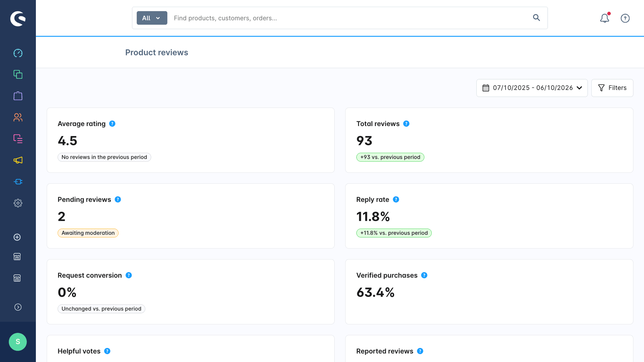Focus the Find products, customers, orders search field

tap(349, 18)
